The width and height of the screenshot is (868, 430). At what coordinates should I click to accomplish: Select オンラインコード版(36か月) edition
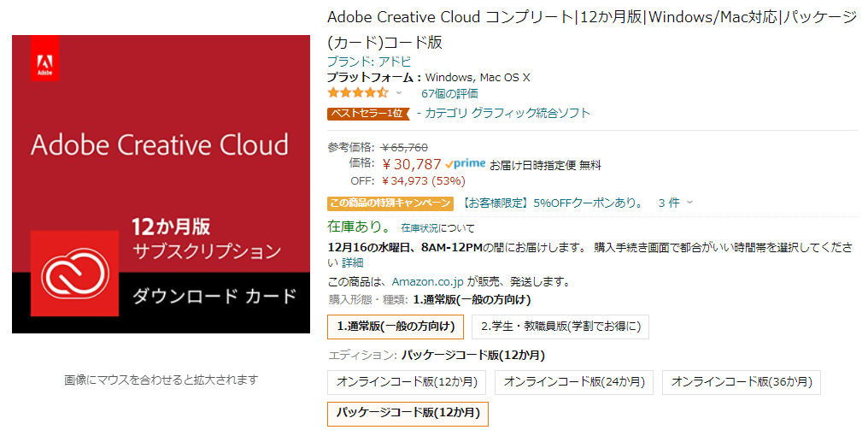pos(742,382)
